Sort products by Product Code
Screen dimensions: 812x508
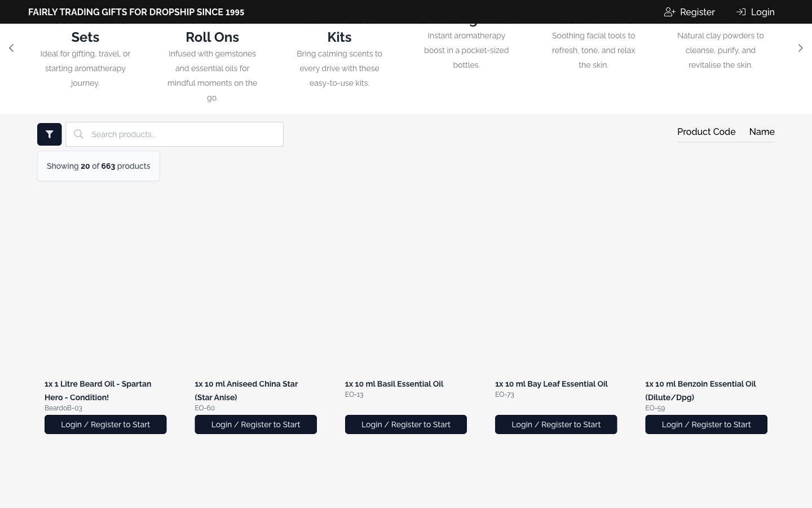point(706,132)
